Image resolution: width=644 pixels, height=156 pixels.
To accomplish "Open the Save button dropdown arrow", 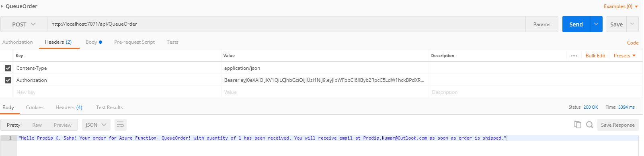I will (x=632, y=24).
